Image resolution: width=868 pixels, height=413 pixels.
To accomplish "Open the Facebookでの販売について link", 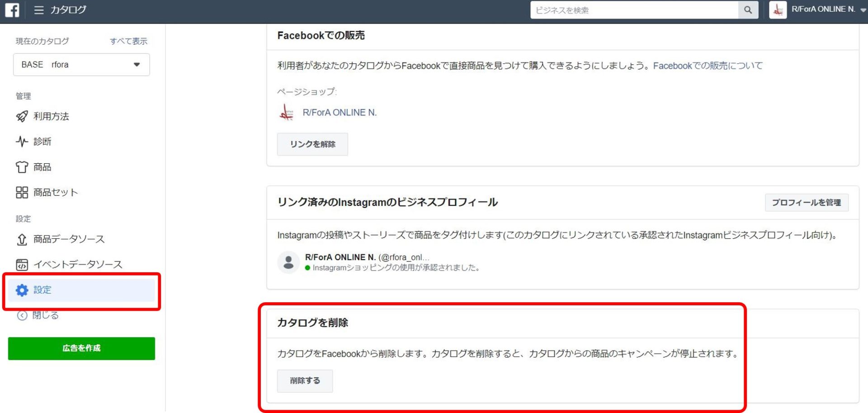I will click(708, 66).
